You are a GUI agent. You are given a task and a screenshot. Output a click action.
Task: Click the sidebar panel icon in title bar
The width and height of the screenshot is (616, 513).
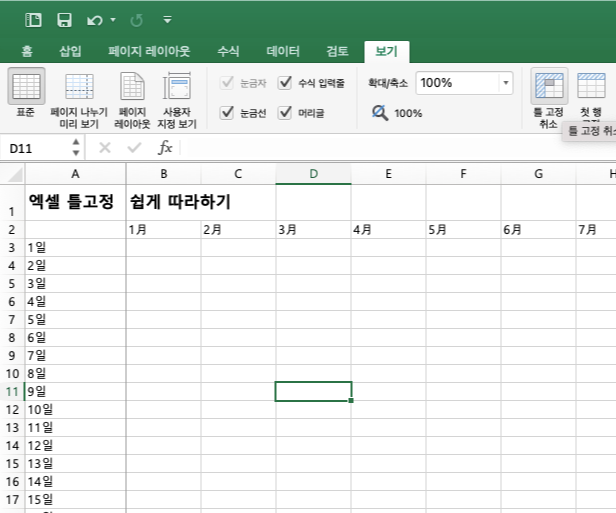(x=33, y=20)
